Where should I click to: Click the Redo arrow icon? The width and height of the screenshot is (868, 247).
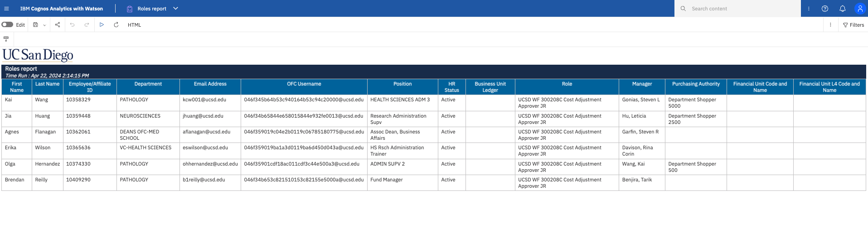pos(87,25)
